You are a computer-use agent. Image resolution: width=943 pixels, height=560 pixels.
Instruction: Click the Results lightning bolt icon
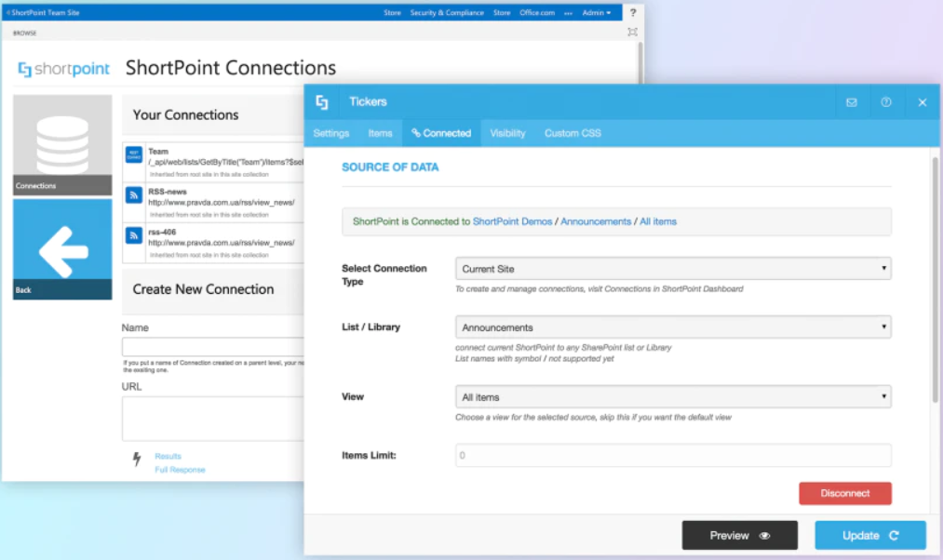click(x=137, y=458)
